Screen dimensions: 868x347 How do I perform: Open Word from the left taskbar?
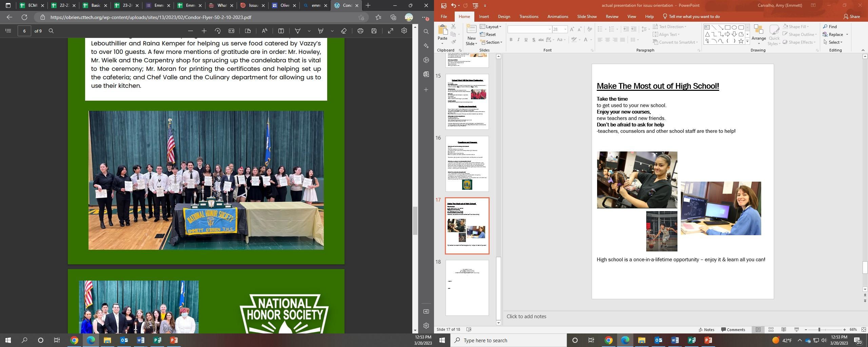(141, 340)
